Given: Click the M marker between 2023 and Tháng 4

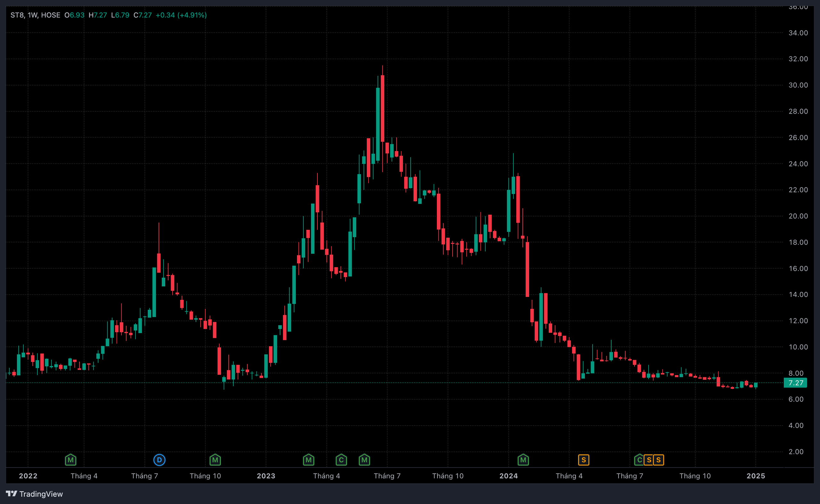Looking at the screenshot, I should pos(308,460).
